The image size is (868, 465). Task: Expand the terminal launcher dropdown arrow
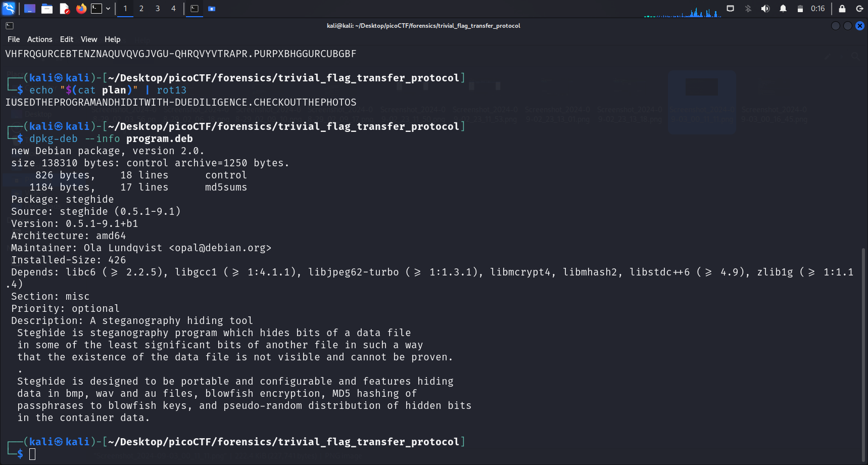pyautogui.click(x=108, y=9)
